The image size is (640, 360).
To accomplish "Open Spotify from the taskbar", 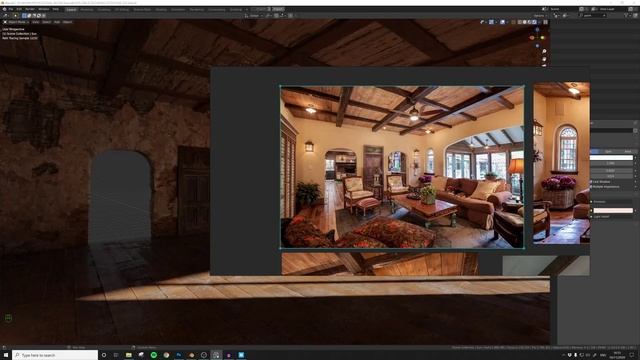I will pyautogui.click(x=153, y=355).
